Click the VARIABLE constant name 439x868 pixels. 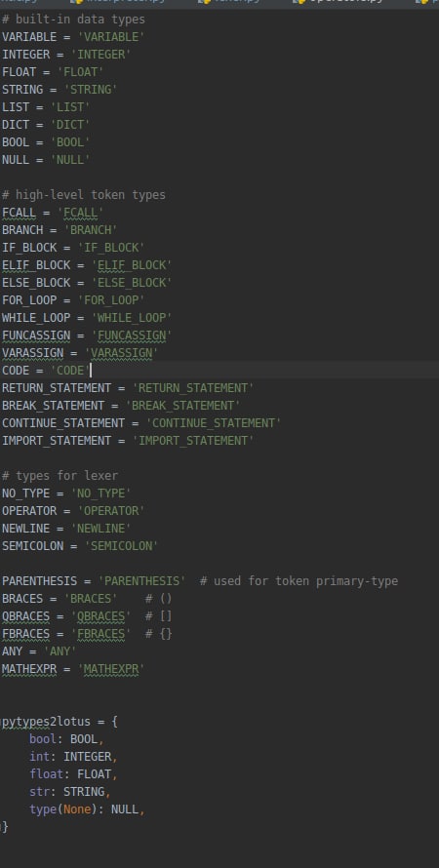pyautogui.click(x=29, y=37)
